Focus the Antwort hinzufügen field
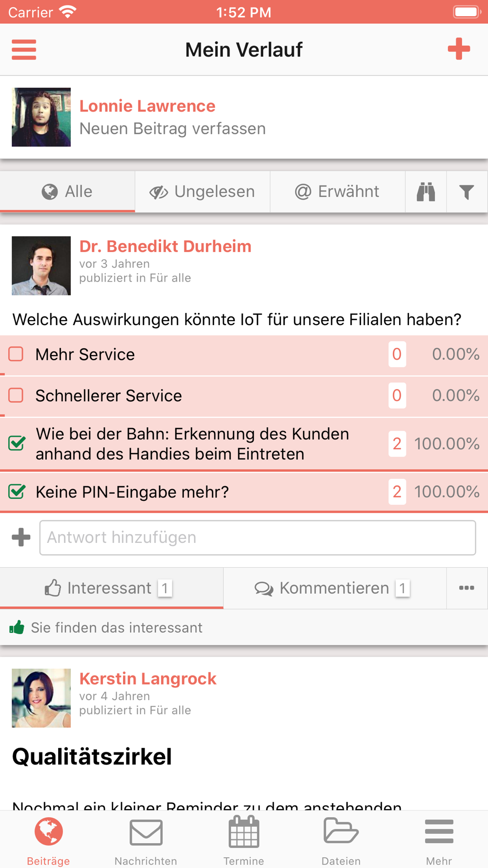Viewport: 488px width, 868px height. pos(258,537)
